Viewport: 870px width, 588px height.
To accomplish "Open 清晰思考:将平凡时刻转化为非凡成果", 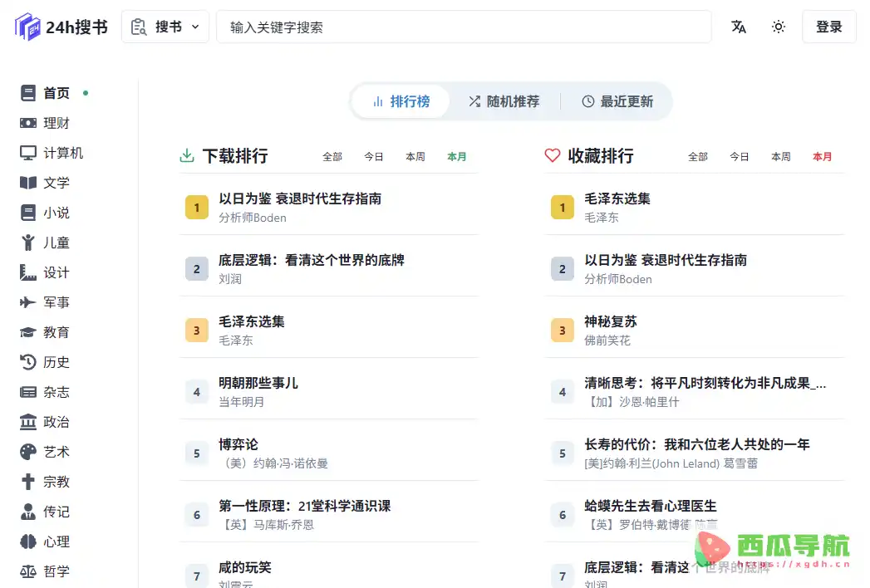I will tap(705, 384).
